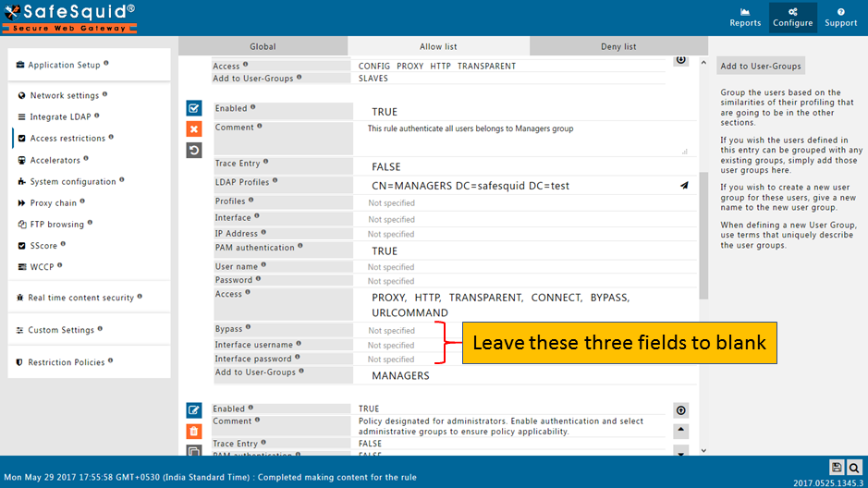Cancel editing with the orange X icon
Screen dimensions: 868x488
194,129
